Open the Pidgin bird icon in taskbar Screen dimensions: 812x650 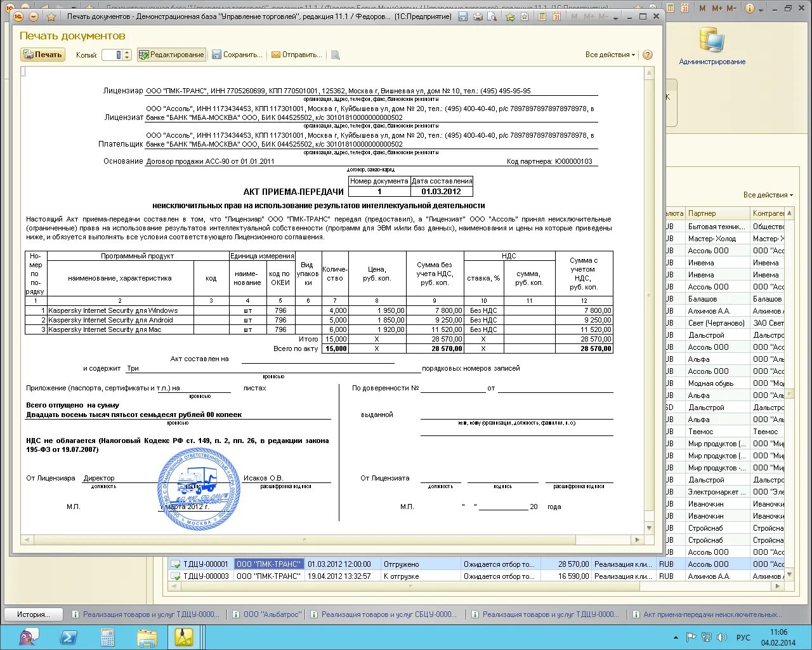(x=29, y=637)
